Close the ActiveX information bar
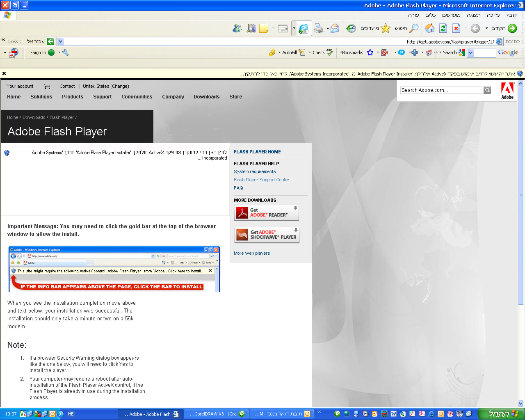 4,74
